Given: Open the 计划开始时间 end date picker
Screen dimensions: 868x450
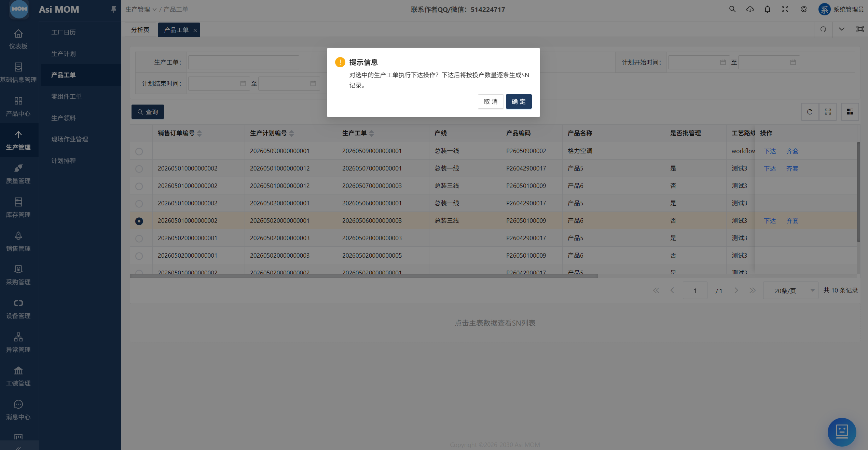Looking at the screenshot, I should [769, 63].
